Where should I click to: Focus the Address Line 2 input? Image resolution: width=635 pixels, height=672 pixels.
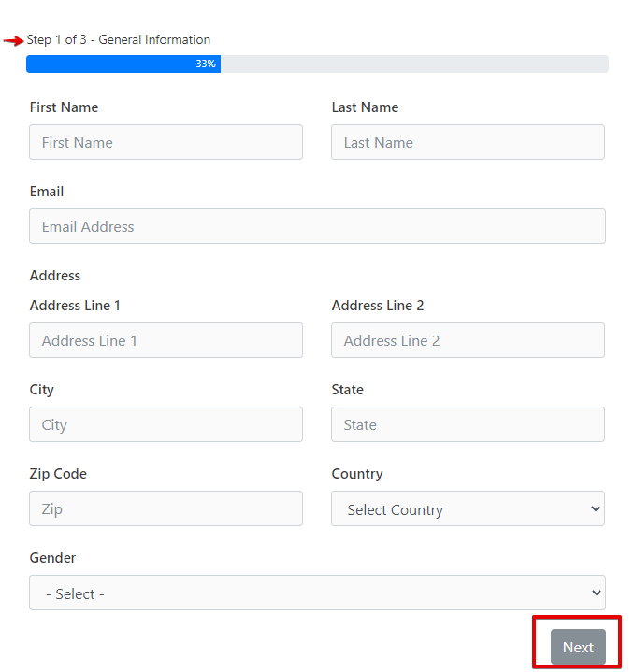click(468, 340)
